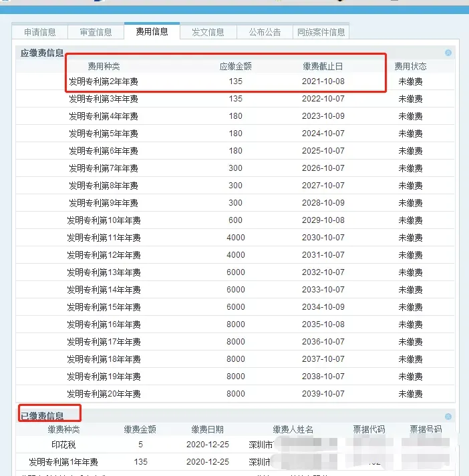The image size is (469, 476).
Task: Click 未缴费 status of 第19年年费 row
Action: click(x=410, y=376)
